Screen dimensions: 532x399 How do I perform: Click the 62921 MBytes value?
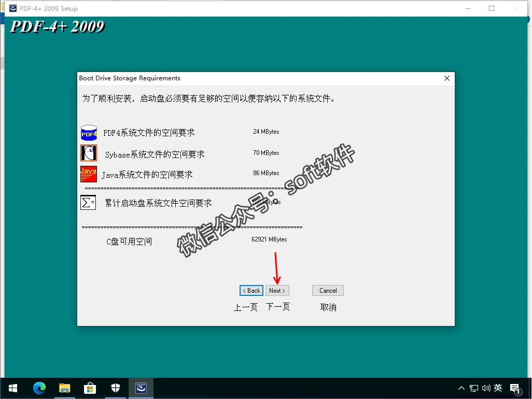pos(269,239)
